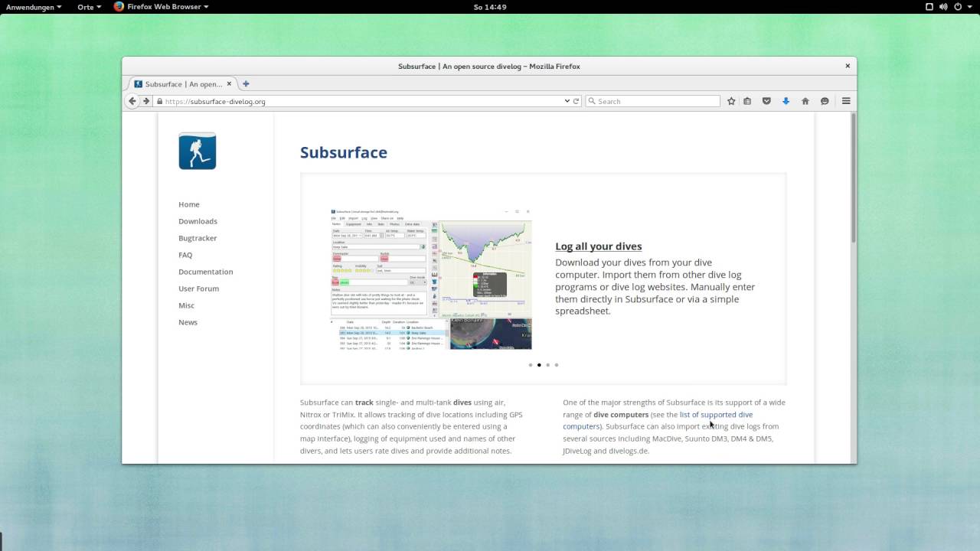Select the second slideshow dot
The image size is (980, 551).
pos(539,365)
